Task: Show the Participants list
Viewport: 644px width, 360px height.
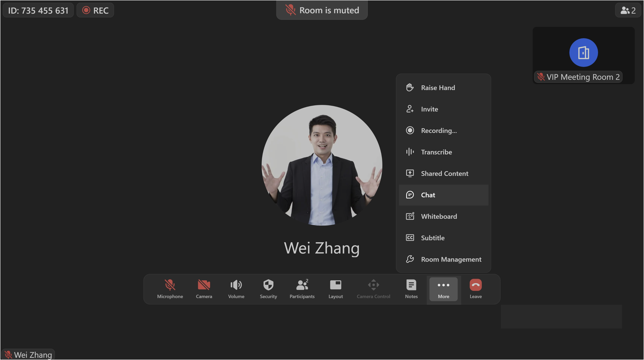Action: click(x=302, y=289)
